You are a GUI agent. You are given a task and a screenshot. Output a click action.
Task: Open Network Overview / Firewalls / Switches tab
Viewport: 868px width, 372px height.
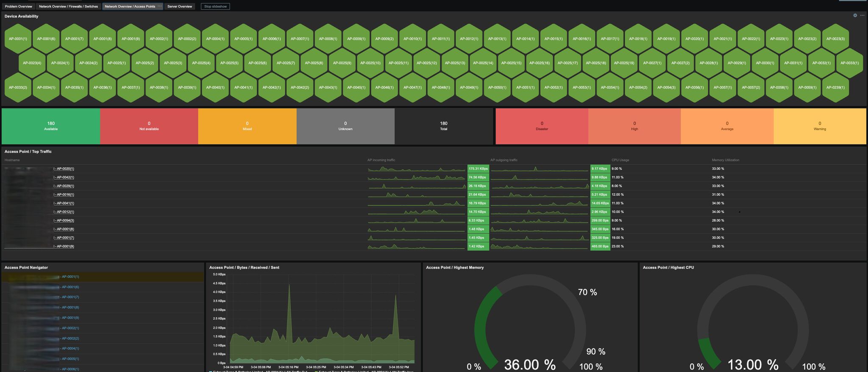[x=68, y=6]
